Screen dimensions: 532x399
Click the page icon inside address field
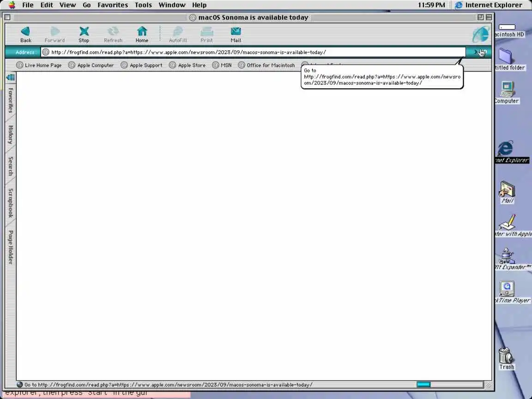tap(46, 52)
